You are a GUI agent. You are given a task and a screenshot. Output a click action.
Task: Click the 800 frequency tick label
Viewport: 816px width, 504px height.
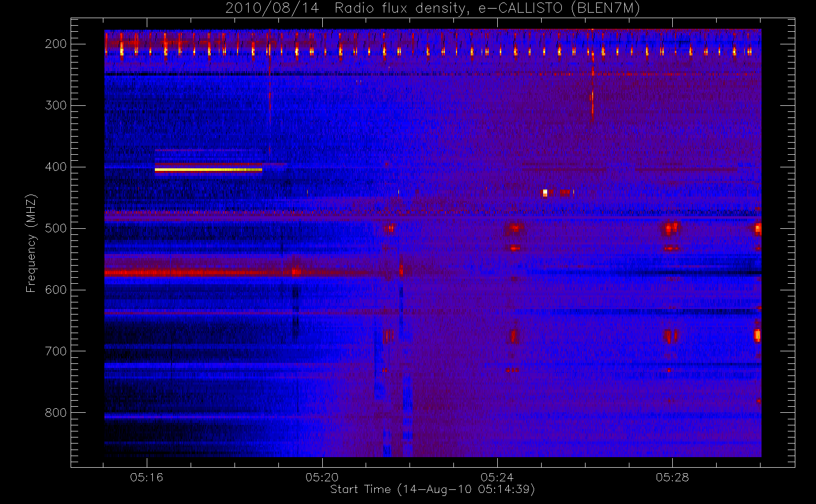pyautogui.click(x=55, y=413)
